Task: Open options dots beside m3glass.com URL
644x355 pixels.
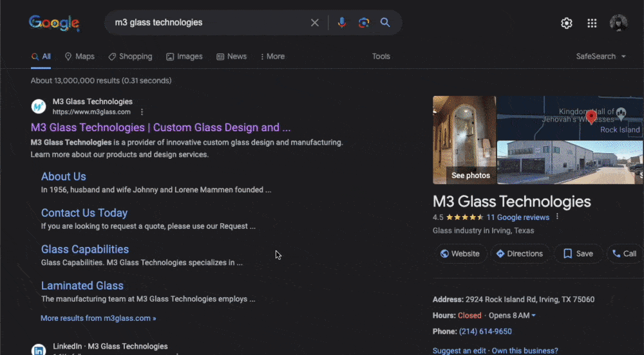Action: coord(142,112)
